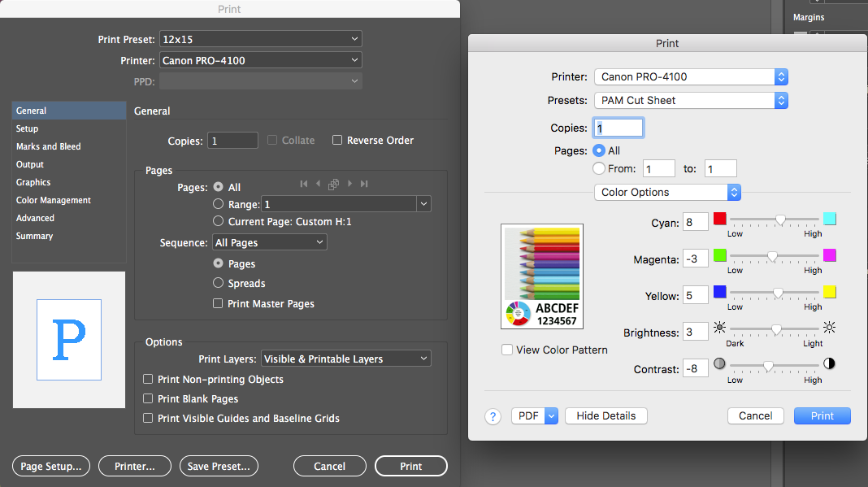The image size is (868, 487).
Task: Click Hide Details in the Print dialog
Action: point(605,415)
